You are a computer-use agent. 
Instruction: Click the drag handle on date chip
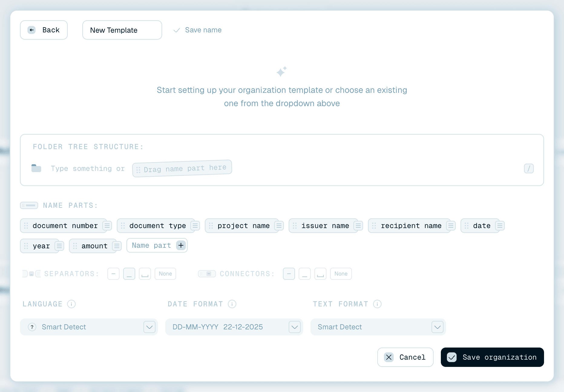pyautogui.click(x=467, y=226)
